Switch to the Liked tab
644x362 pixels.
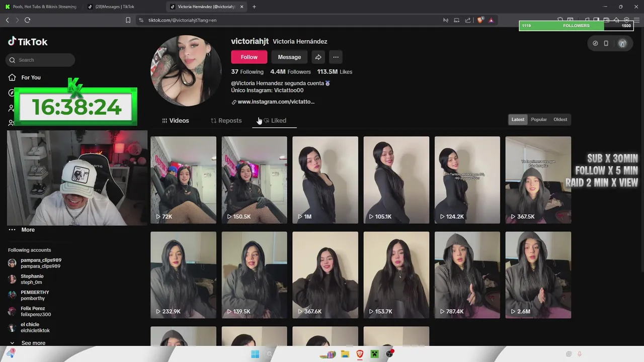[x=275, y=121]
